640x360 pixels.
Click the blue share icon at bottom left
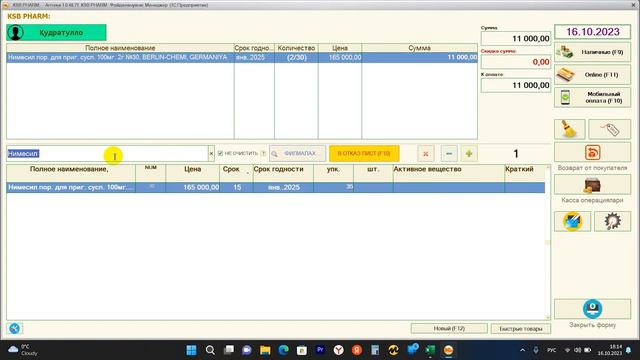[x=14, y=329]
